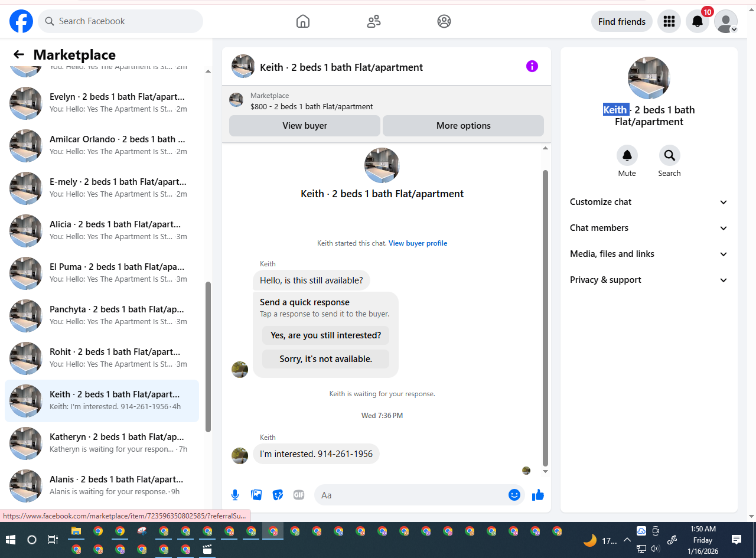756x558 pixels.
Task: Expand the Customize chat section
Action: point(649,202)
